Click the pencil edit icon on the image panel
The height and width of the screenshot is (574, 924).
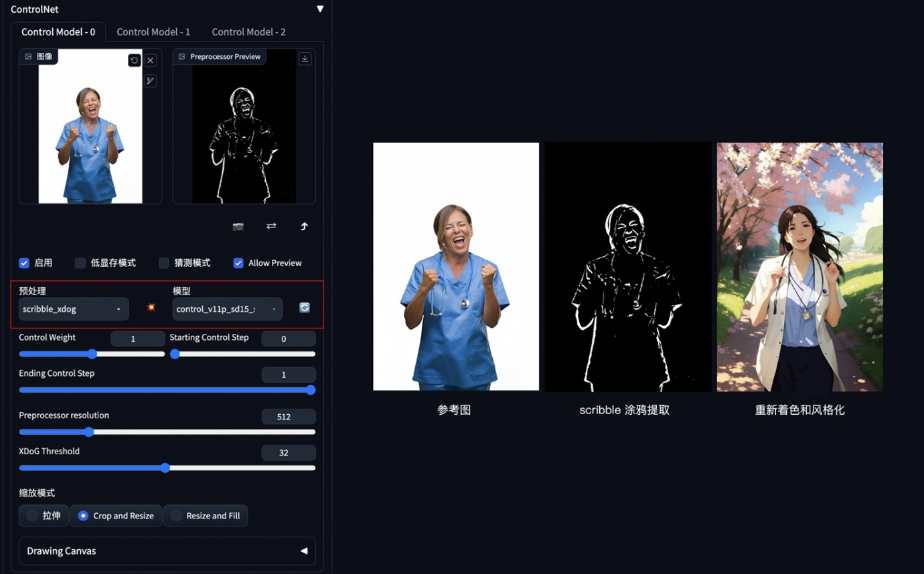(151, 81)
